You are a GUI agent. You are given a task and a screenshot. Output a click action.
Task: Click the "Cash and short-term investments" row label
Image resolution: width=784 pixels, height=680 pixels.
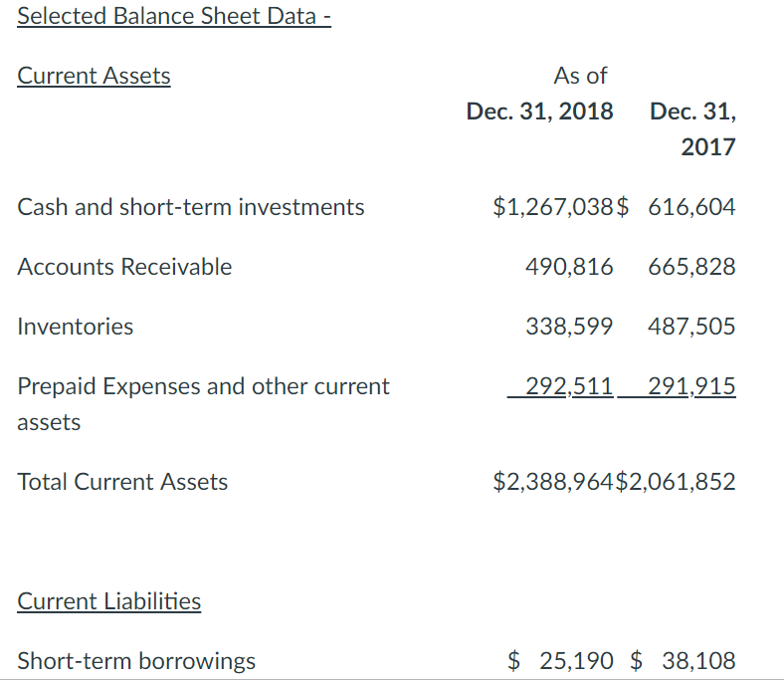191,207
